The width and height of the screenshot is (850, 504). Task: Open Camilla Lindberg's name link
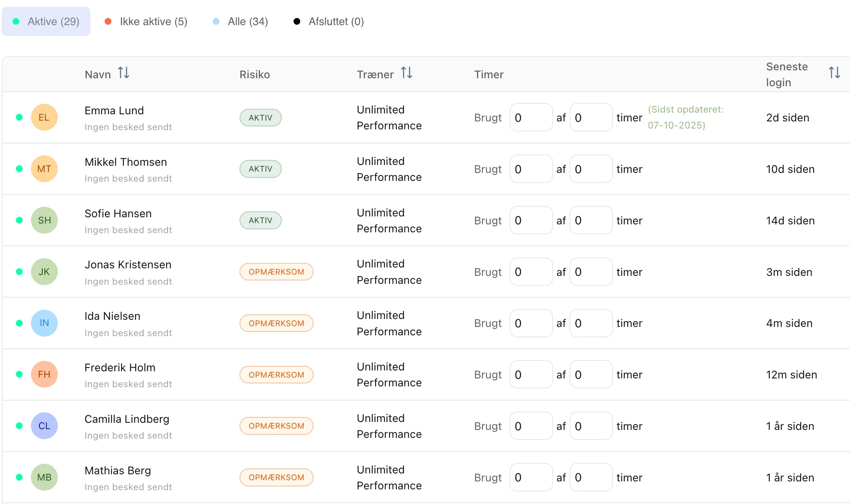click(x=127, y=419)
